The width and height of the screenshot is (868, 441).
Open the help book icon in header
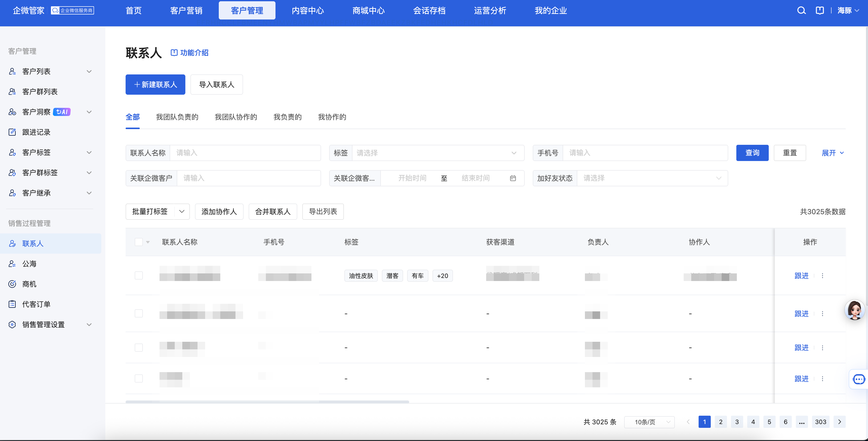coord(819,10)
